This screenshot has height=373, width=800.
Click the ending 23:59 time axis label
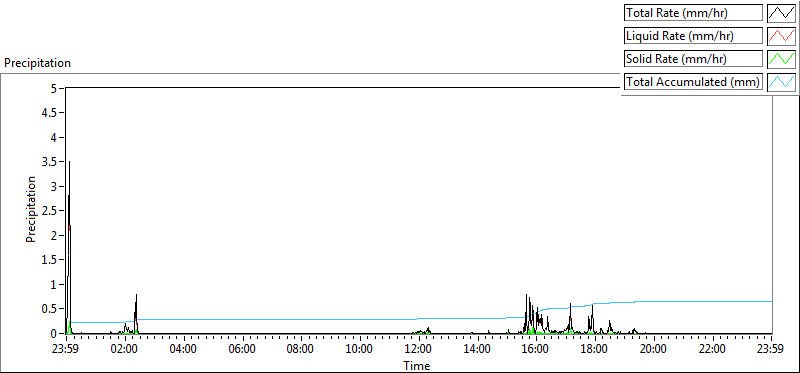click(x=771, y=350)
